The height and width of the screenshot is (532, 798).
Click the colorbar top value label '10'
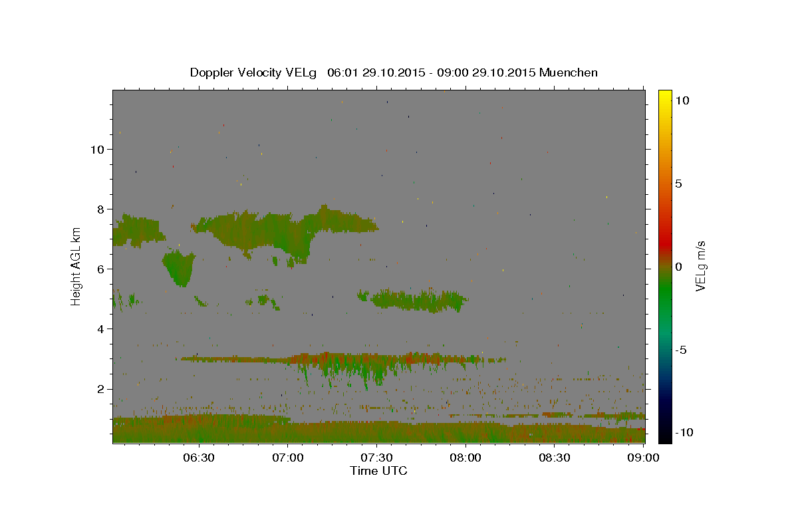click(x=682, y=100)
